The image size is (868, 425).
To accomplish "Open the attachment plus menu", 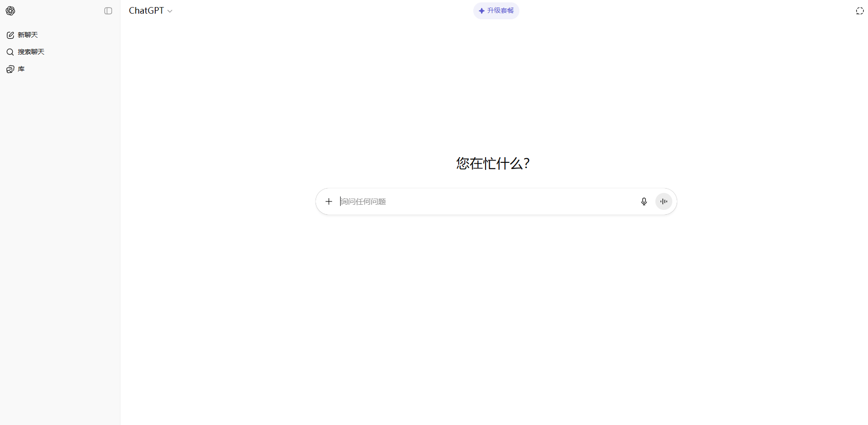I will click(329, 201).
